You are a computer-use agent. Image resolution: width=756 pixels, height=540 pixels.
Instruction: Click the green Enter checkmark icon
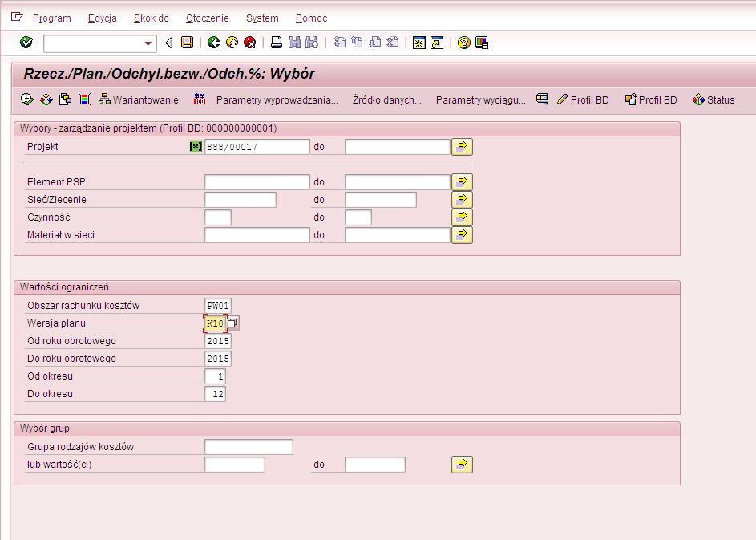tap(26, 43)
